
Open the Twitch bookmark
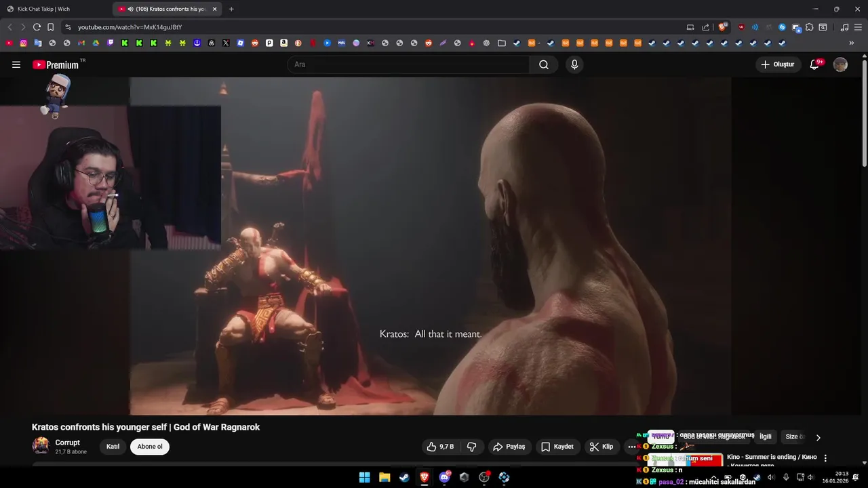pos(110,43)
